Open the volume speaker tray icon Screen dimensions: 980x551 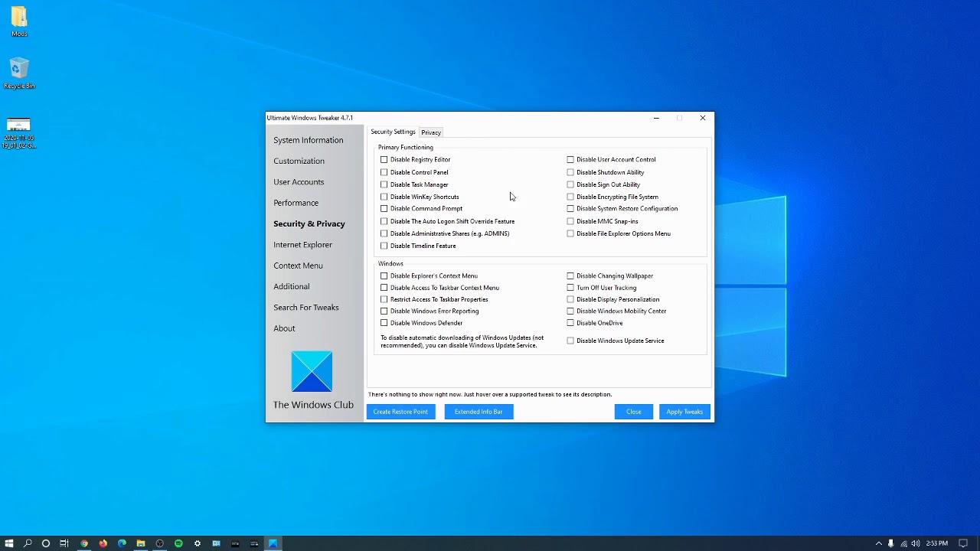tap(916, 543)
